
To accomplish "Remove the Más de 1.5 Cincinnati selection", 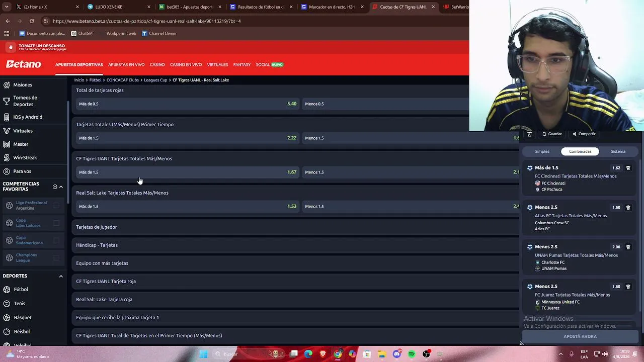I will pyautogui.click(x=628, y=168).
